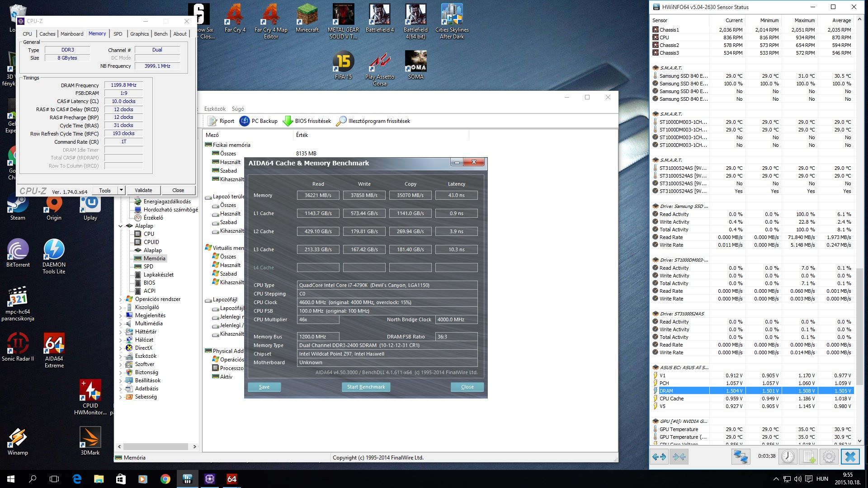This screenshot has height=488, width=868.
Task: Click HWiNFO expand columns arrows icon
Action: (x=659, y=457)
